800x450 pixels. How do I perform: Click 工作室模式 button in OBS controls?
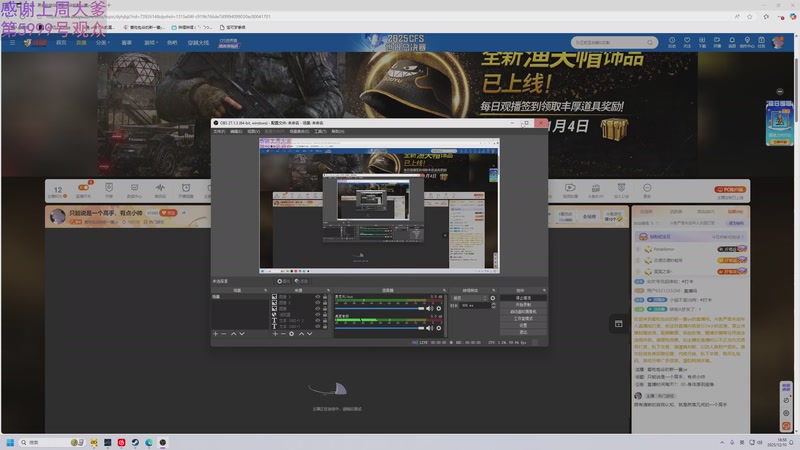tap(523, 318)
